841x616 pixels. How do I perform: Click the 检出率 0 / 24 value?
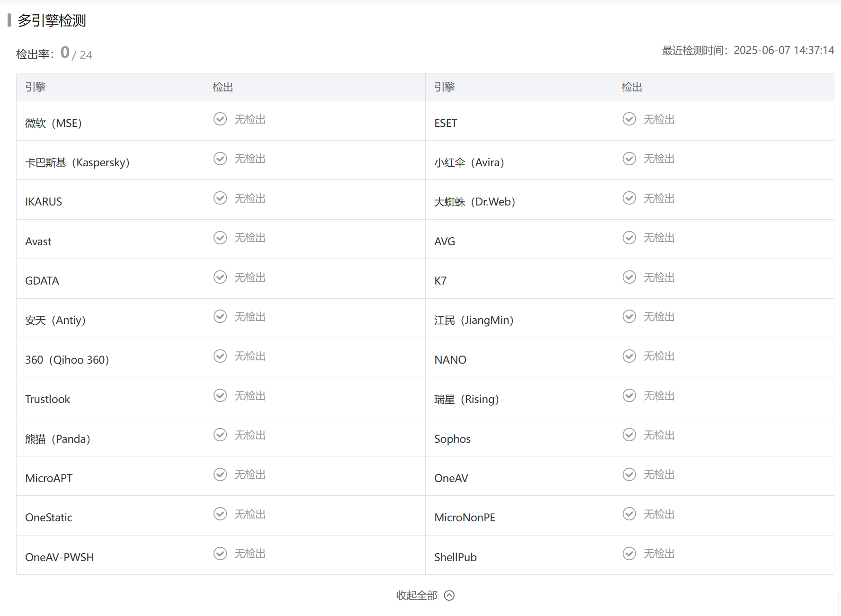point(76,53)
